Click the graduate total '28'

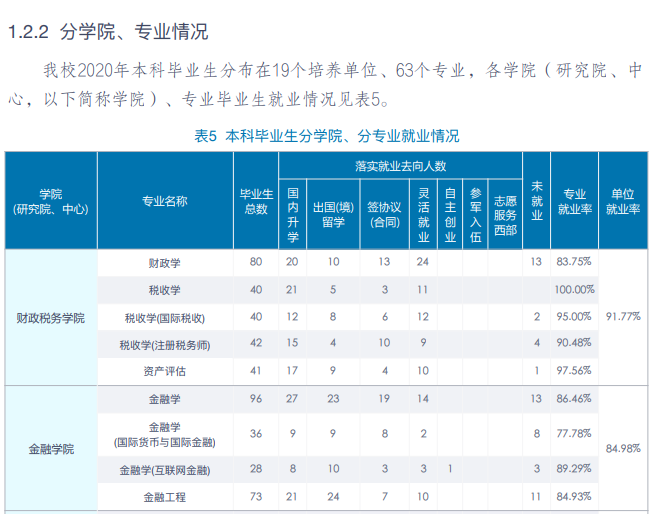[256, 468]
